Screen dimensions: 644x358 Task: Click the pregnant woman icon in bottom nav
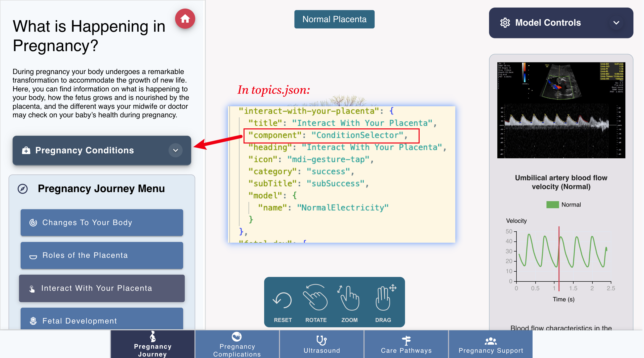(x=153, y=337)
